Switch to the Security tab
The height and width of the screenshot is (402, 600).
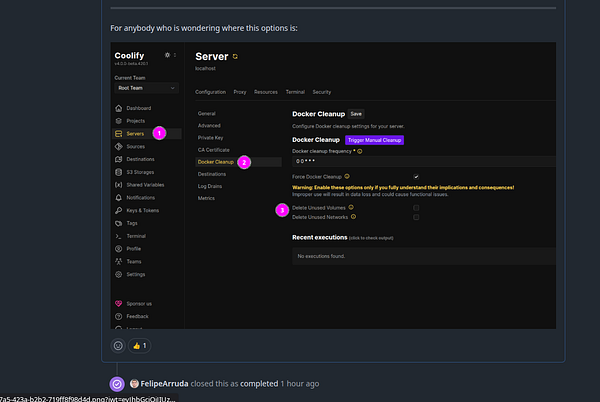(322, 92)
